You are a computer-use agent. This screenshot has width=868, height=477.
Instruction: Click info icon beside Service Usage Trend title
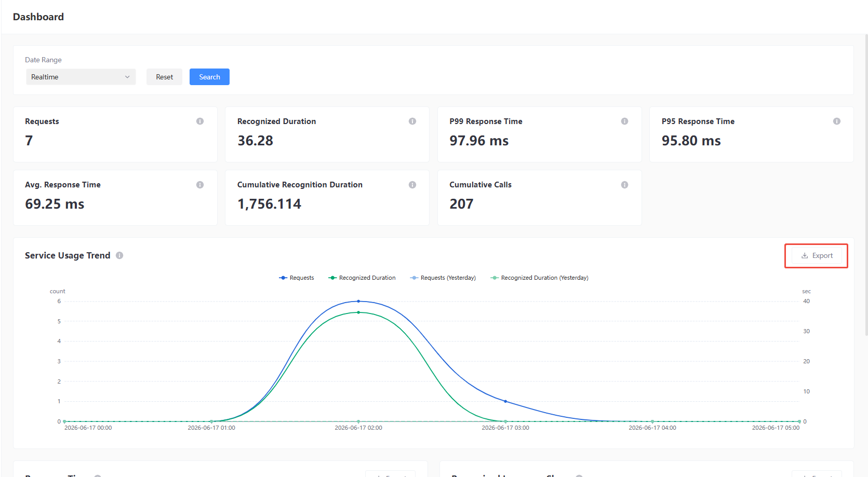pyautogui.click(x=119, y=255)
